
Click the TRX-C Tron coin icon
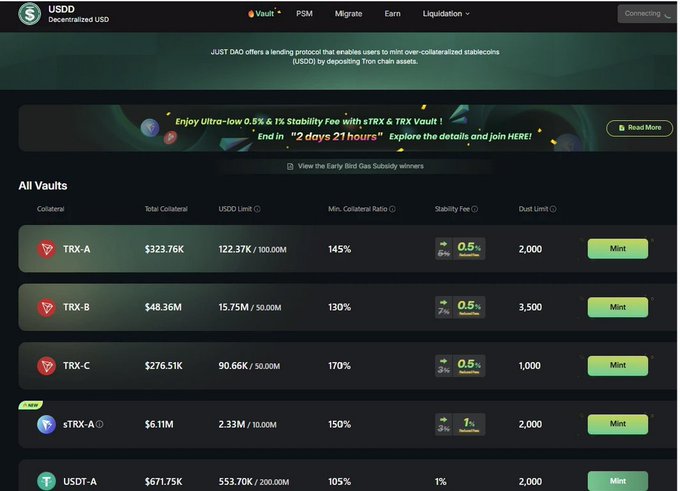point(46,366)
